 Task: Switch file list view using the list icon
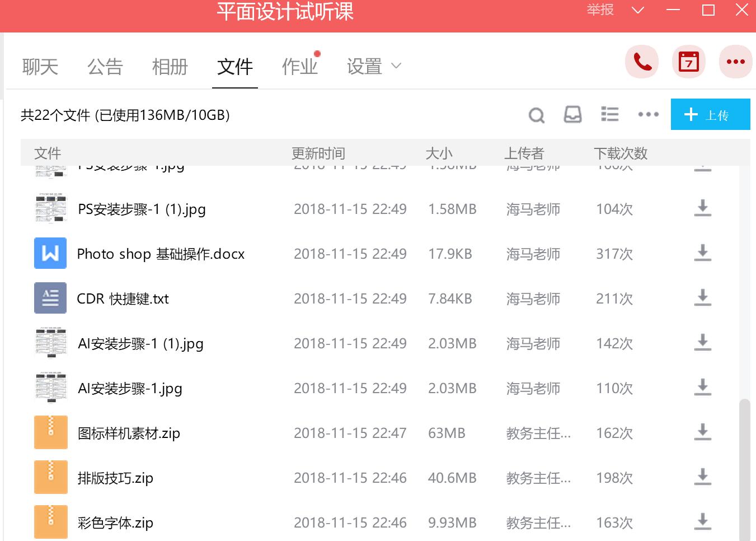609,115
